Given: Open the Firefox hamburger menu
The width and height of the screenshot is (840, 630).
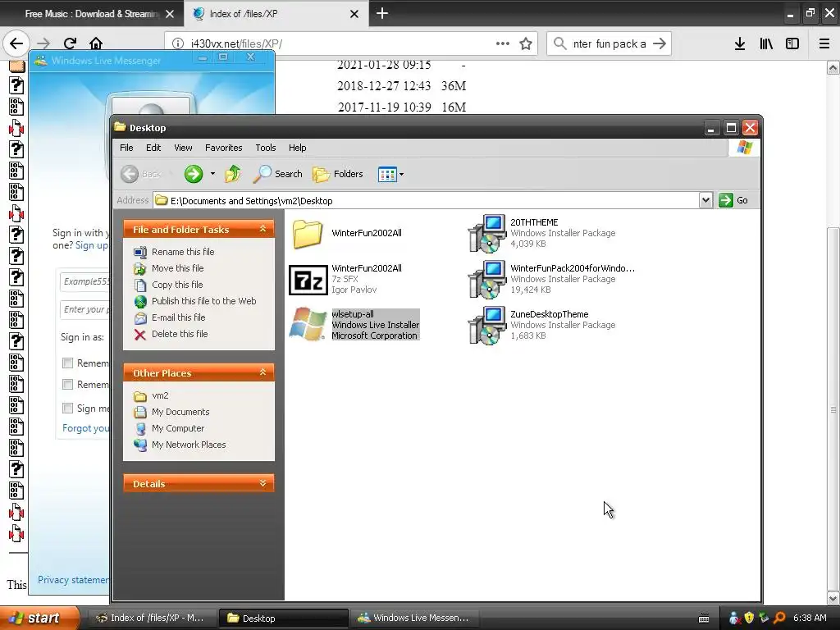Looking at the screenshot, I should (x=824, y=43).
